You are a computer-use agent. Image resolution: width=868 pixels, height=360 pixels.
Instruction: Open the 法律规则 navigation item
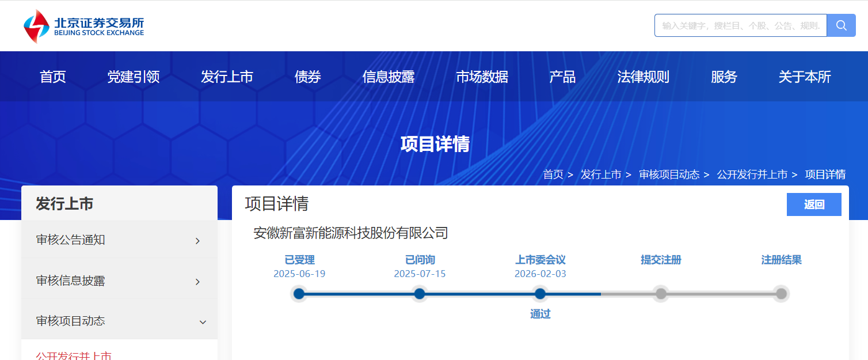644,77
